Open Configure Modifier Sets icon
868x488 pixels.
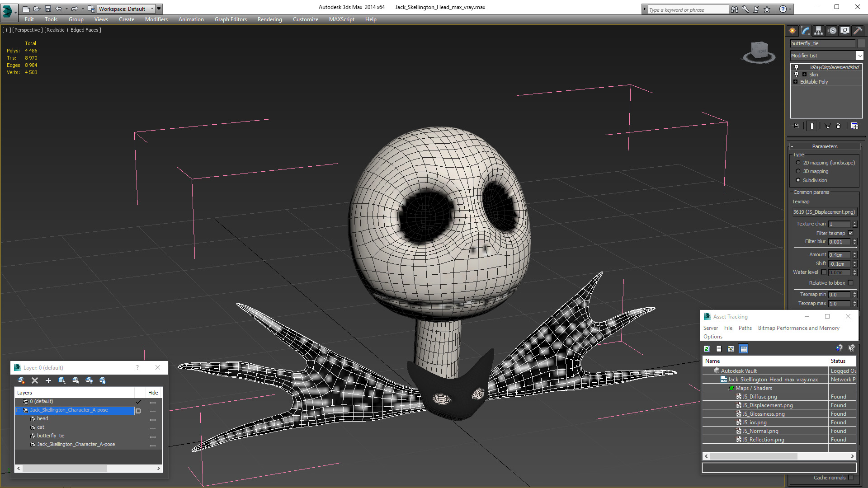(854, 126)
